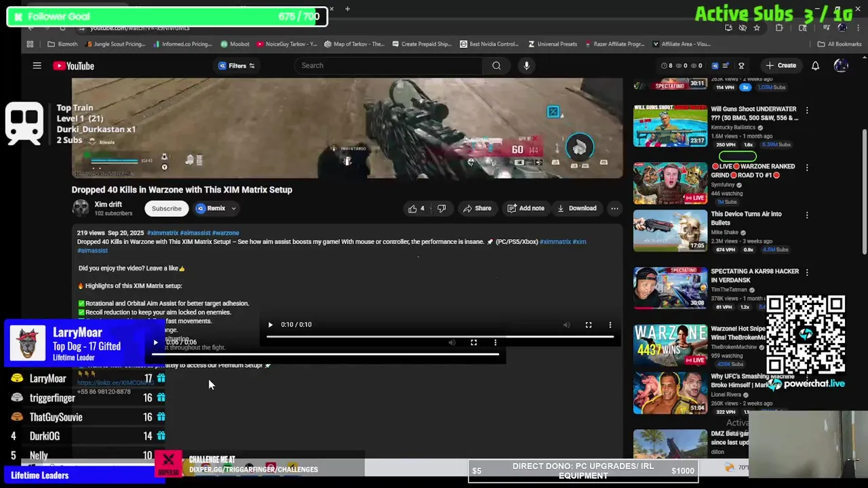Like the video with thumbs up
This screenshot has height=488, width=868.
tap(416, 208)
